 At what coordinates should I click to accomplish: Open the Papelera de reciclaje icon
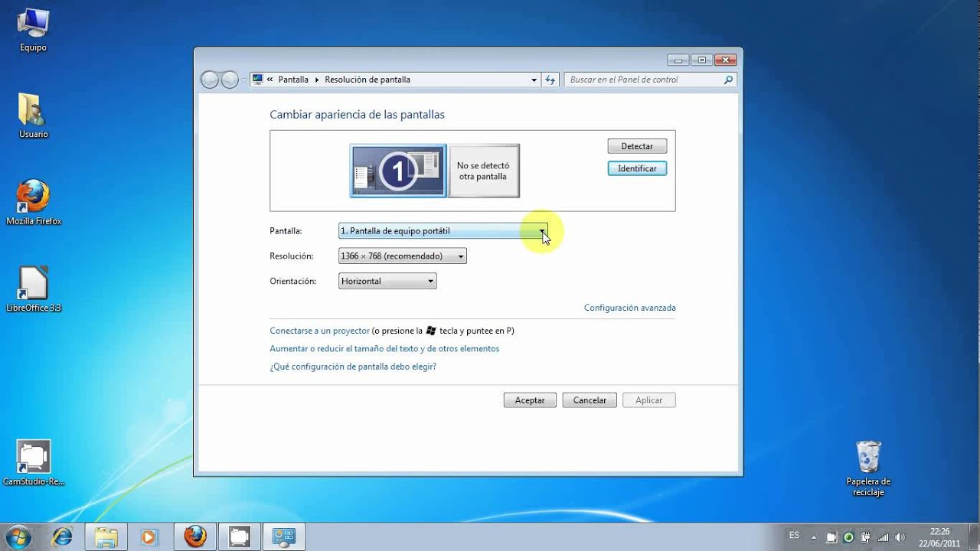pyautogui.click(x=868, y=468)
